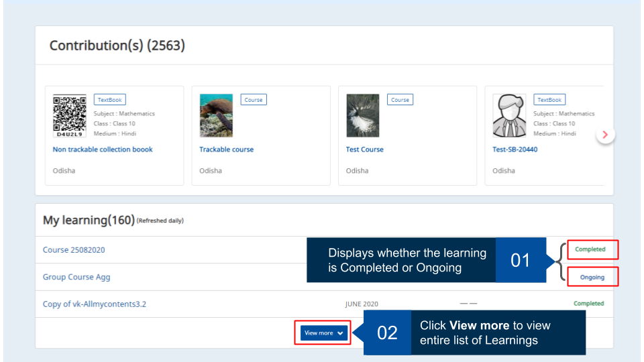Open the sea turtle course thumbnail
Viewport: 644px width, 362px height.
pos(216,115)
